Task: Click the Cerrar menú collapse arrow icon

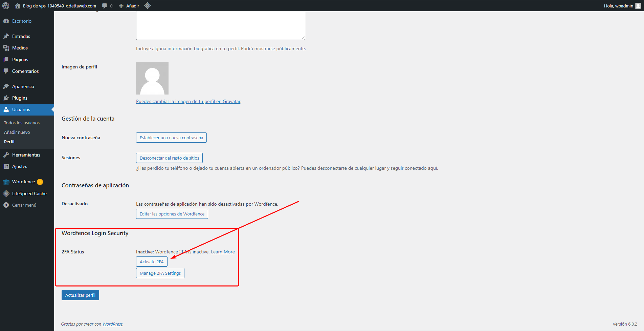Action: point(6,205)
